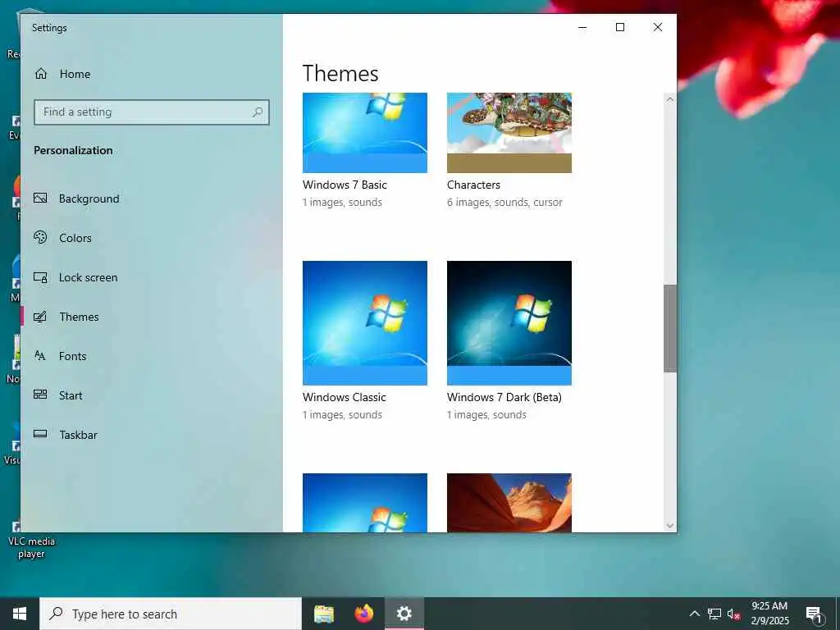The image size is (840, 630).
Task: Click the scrollbar down arrow
Action: tap(669, 526)
